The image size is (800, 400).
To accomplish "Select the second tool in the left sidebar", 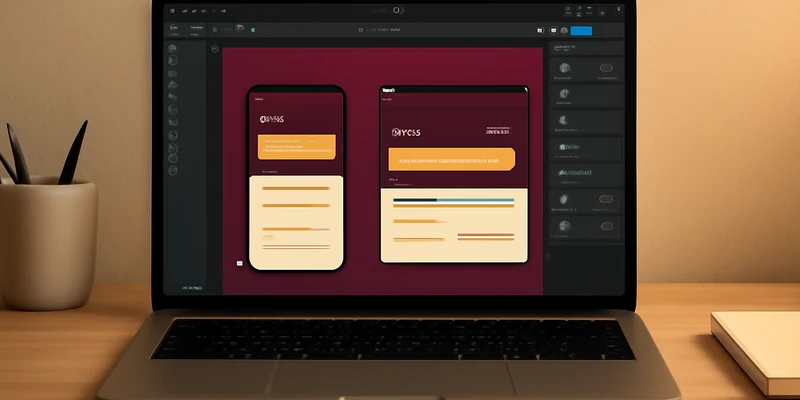I will point(173,60).
